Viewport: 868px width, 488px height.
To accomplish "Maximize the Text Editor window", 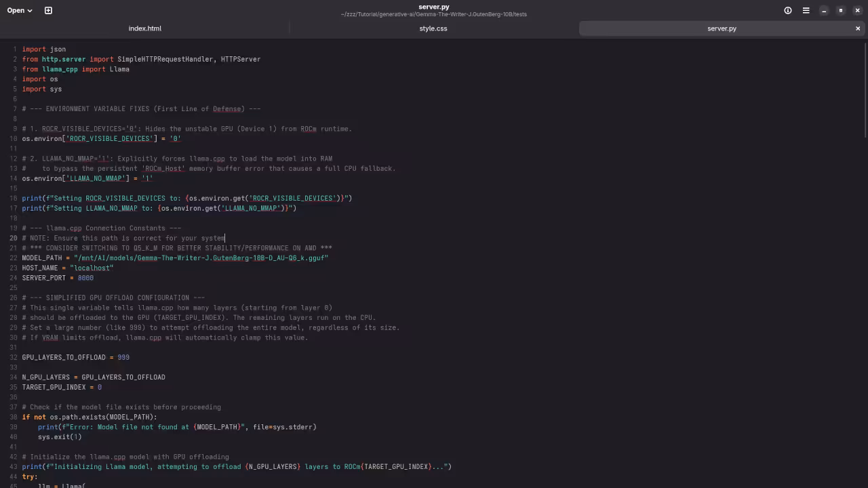I will 840,10.
